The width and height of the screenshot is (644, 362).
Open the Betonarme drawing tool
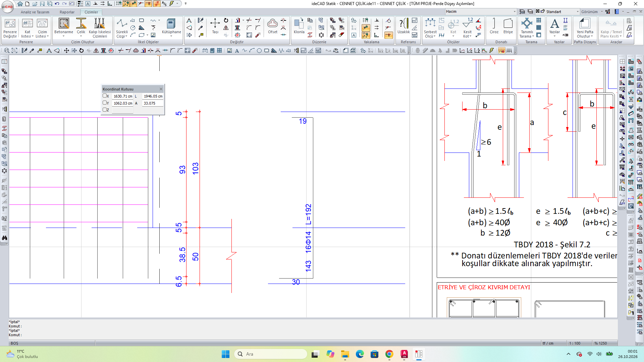click(x=64, y=27)
